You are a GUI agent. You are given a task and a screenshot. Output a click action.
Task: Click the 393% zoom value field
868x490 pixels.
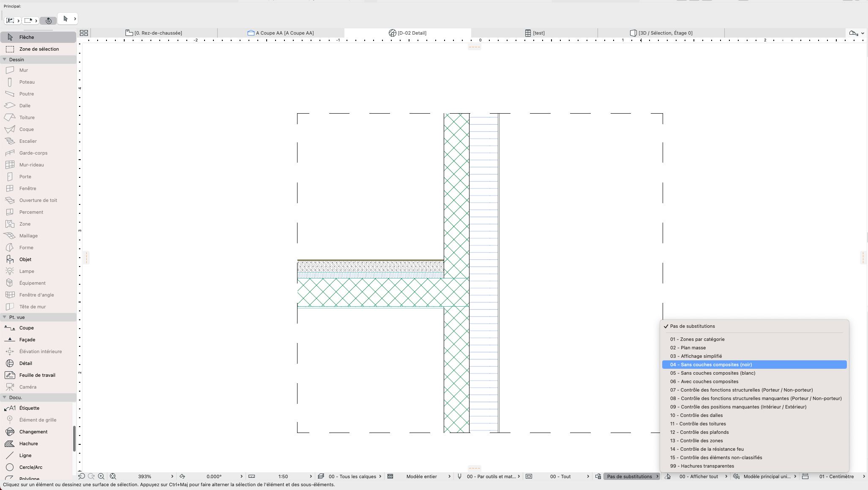point(145,476)
